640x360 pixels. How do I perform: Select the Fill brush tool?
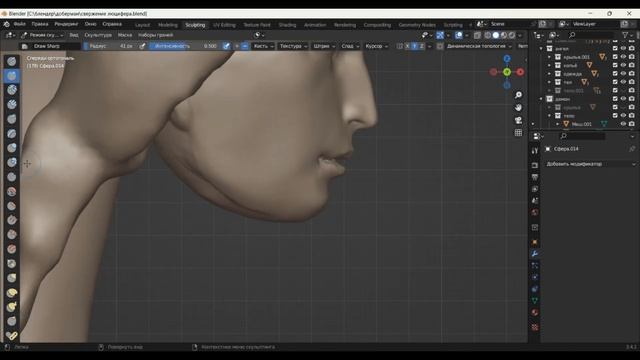coord(12,220)
